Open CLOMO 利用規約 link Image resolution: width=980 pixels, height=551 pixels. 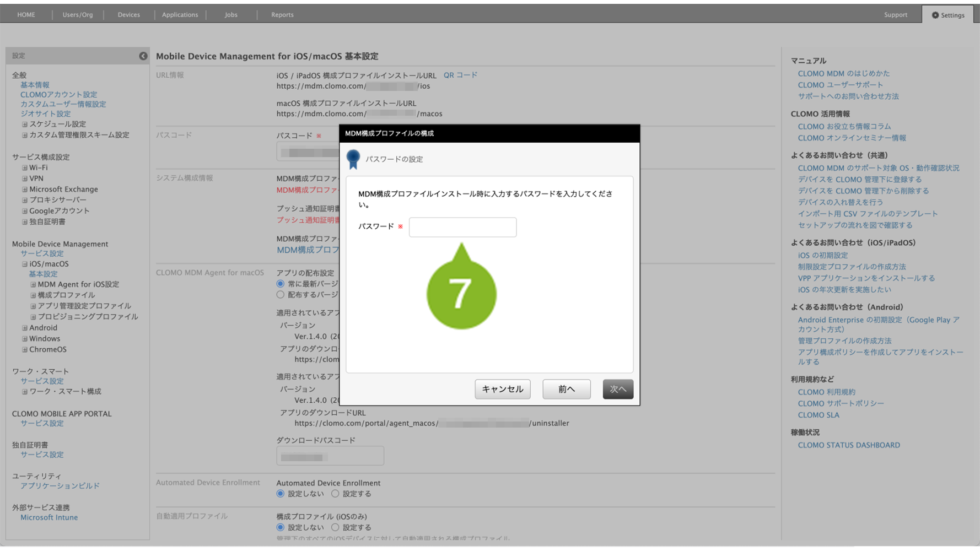827,392
